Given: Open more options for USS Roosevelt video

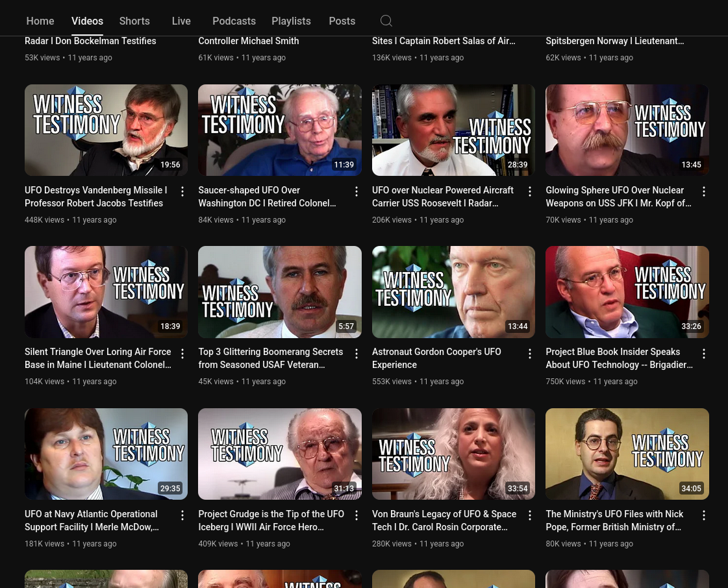Looking at the screenshot, I should 530,191.
